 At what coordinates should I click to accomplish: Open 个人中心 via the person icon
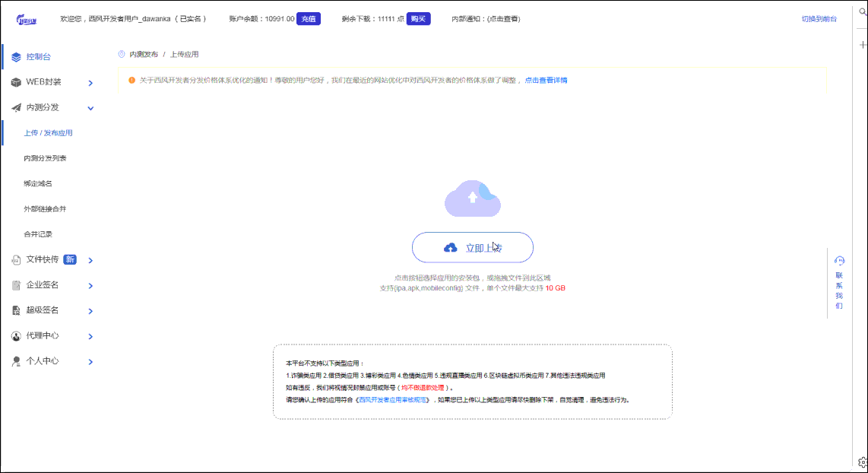click(x=15, y=361)
